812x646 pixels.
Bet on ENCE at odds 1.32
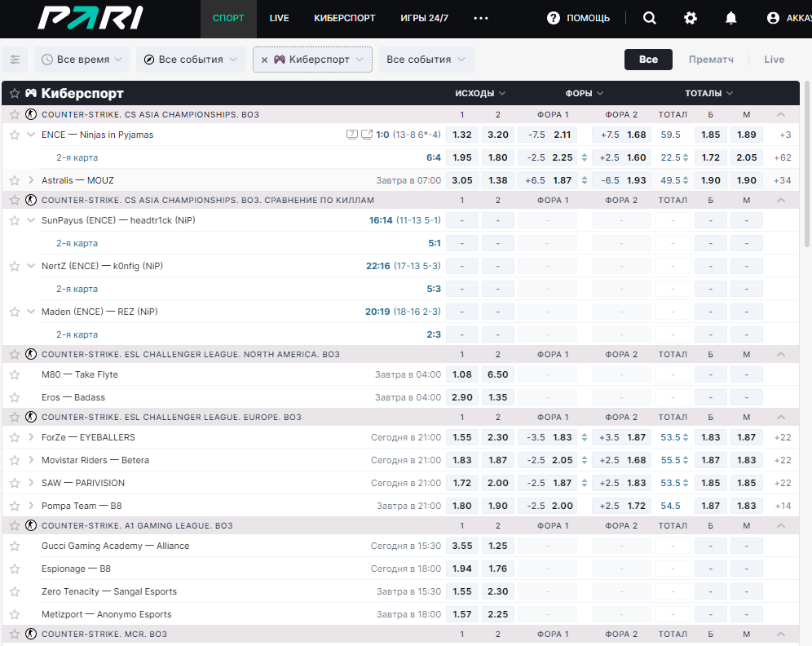(462, 135)
